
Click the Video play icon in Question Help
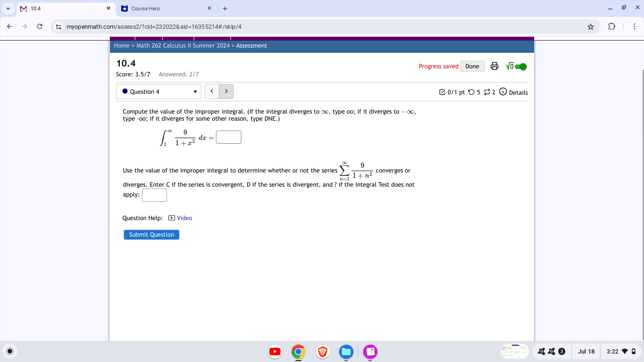click(171, 218)
